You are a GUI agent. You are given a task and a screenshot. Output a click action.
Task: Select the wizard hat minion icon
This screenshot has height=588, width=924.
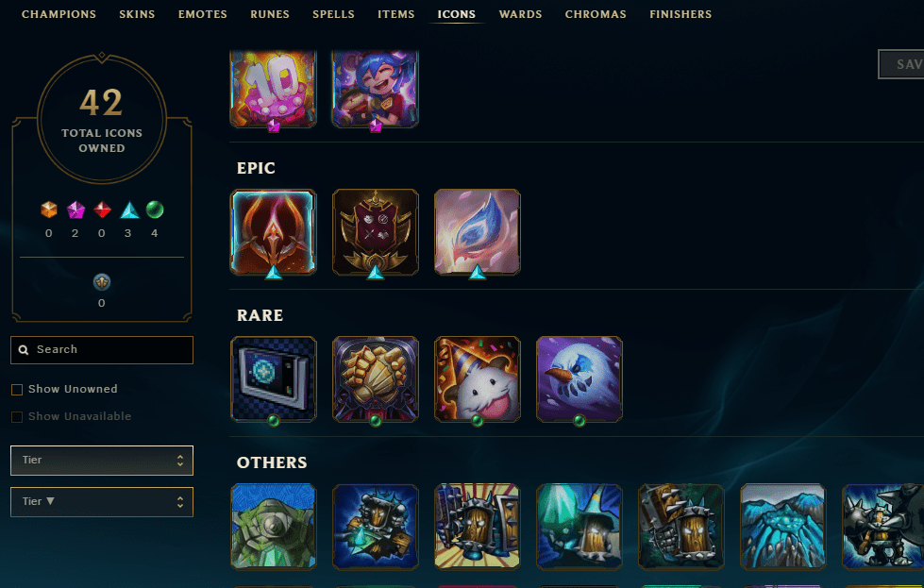click(580, 527)
